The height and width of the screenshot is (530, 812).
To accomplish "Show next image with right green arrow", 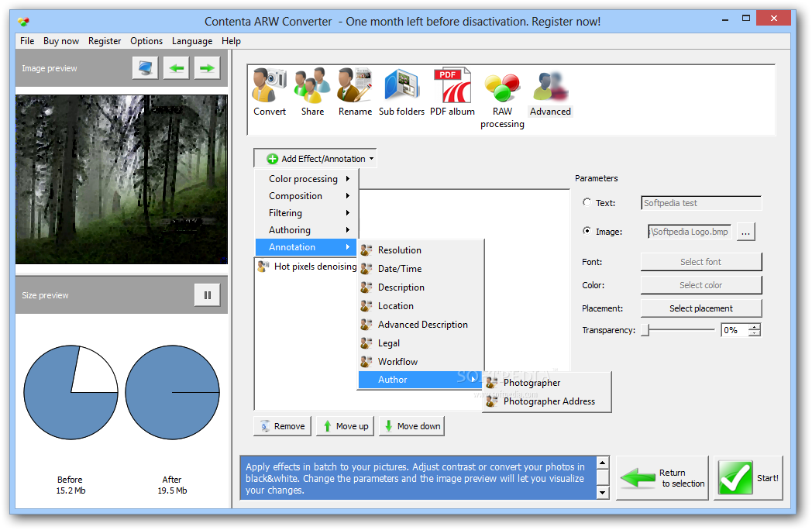I will (x=207, y=68).
